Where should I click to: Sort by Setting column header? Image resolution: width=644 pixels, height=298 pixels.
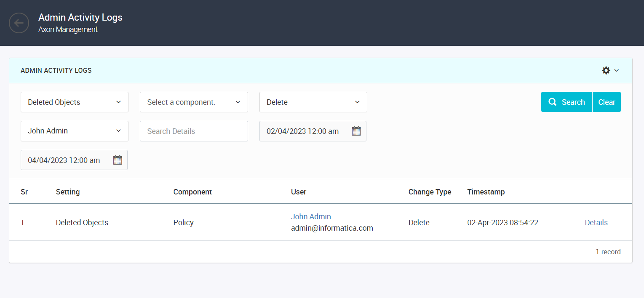point(68,192)
